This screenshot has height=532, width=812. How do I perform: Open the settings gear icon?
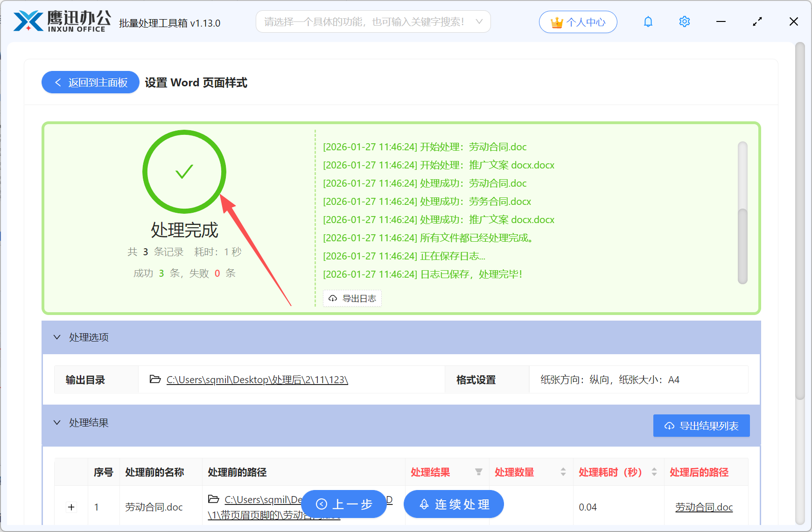(684, 21)
